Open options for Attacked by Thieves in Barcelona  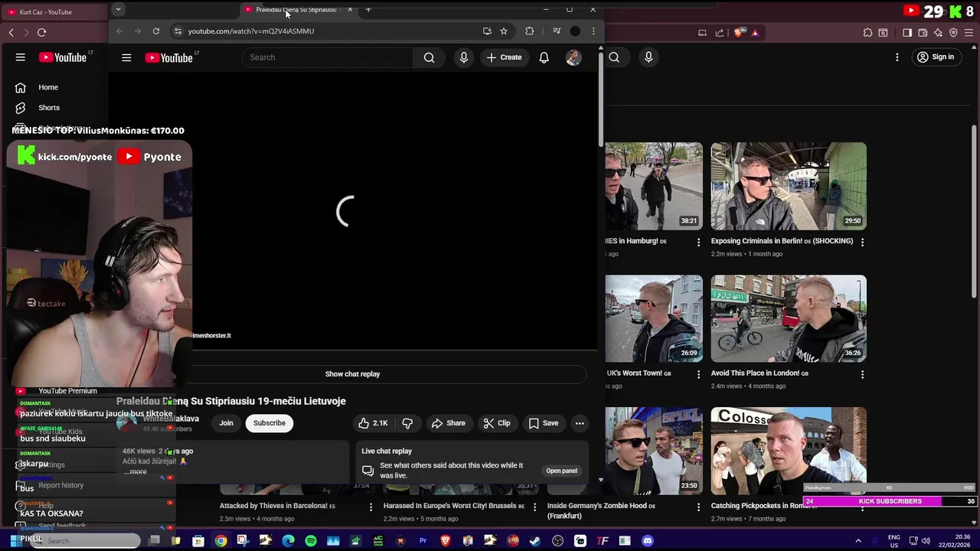click(371, 507)
